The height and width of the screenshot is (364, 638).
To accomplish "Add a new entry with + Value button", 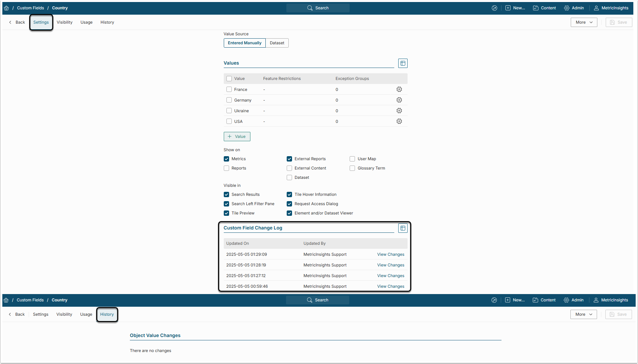I will coord(237,137).
